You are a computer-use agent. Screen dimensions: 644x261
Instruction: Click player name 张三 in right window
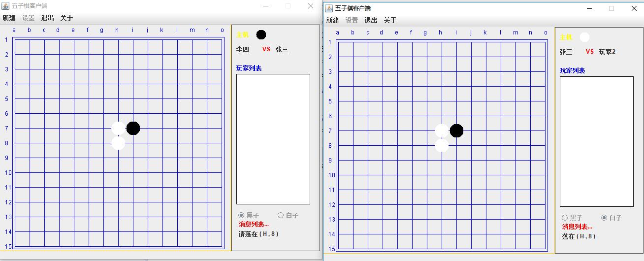point(566,52)
